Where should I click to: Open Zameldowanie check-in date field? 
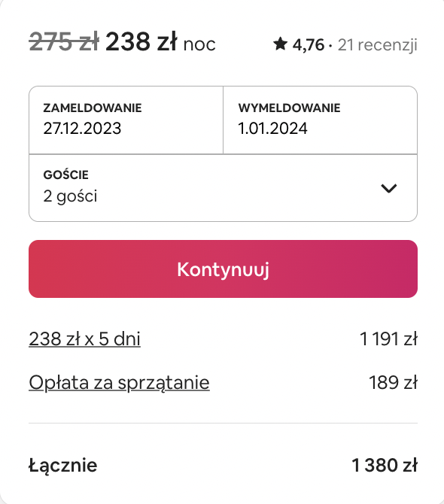coord(126,120)
